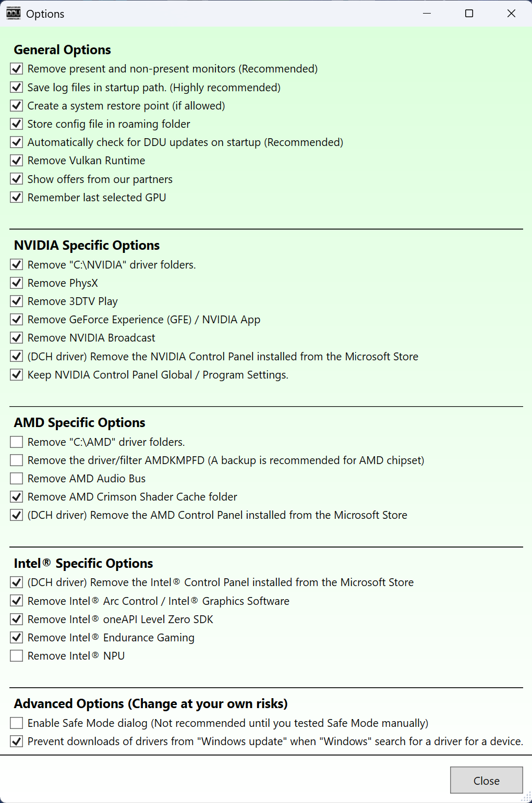This screenshot has width=532, height=803.
Task: Check Enable Safe Mode dialog option
Action: click(17, 723)
